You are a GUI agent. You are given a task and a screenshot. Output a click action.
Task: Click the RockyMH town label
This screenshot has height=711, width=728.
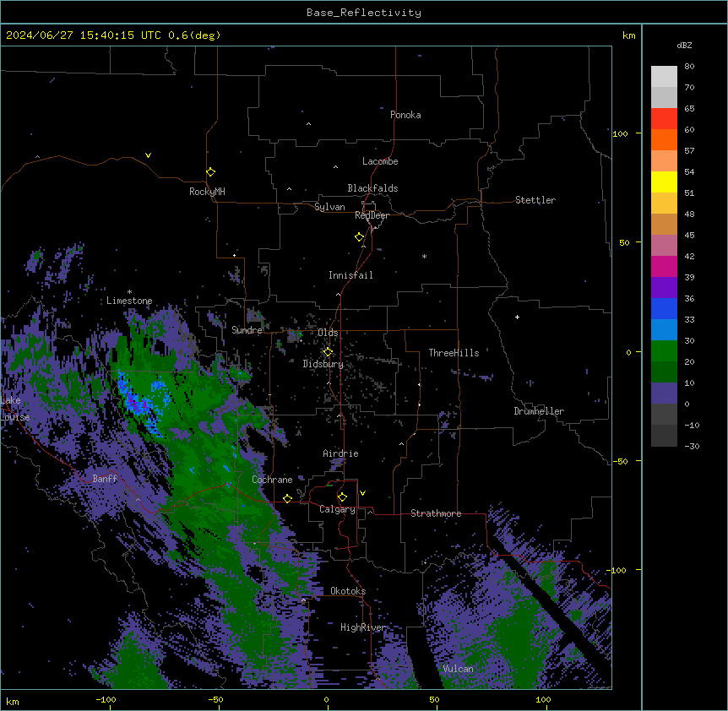[207, 192]
